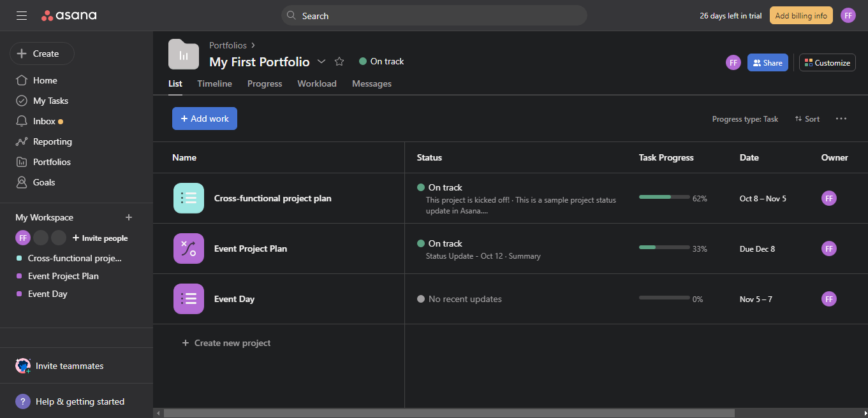Click the Search bar at the top
The image size is (868, 418).
click(434, 15)
